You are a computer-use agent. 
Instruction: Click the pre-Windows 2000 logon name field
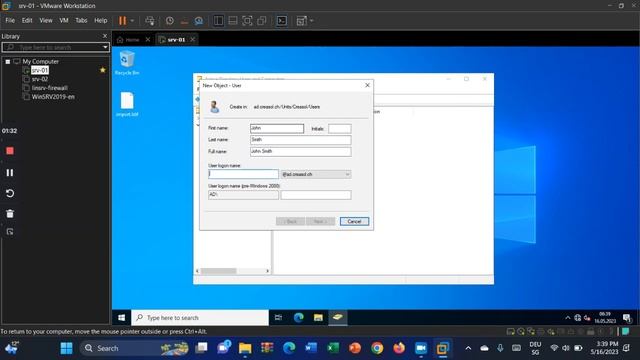coord(316,195)
